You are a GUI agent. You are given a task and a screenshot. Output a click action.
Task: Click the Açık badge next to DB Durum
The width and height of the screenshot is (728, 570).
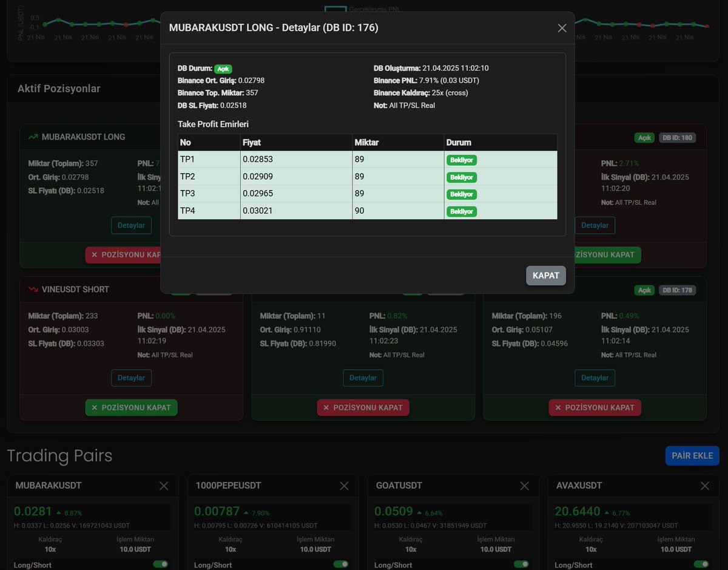click(223, 69)
